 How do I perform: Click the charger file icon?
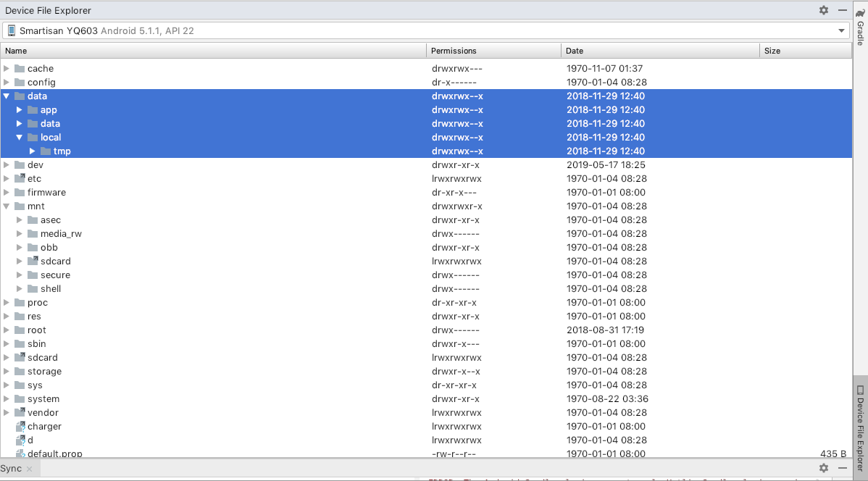20,426
